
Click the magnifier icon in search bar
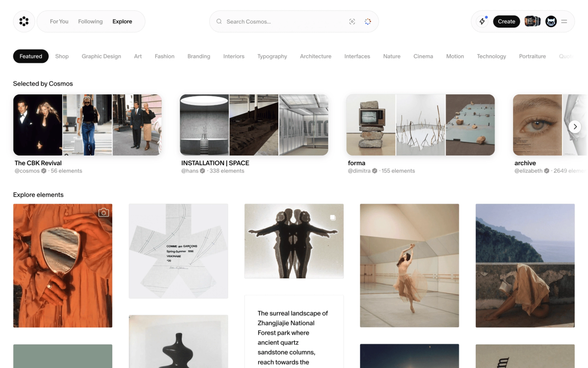(219, 22)
